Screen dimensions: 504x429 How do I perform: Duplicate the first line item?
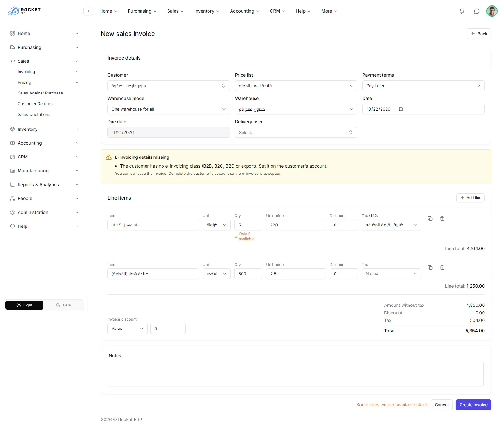pyautogui.click(x=430, y=219)
